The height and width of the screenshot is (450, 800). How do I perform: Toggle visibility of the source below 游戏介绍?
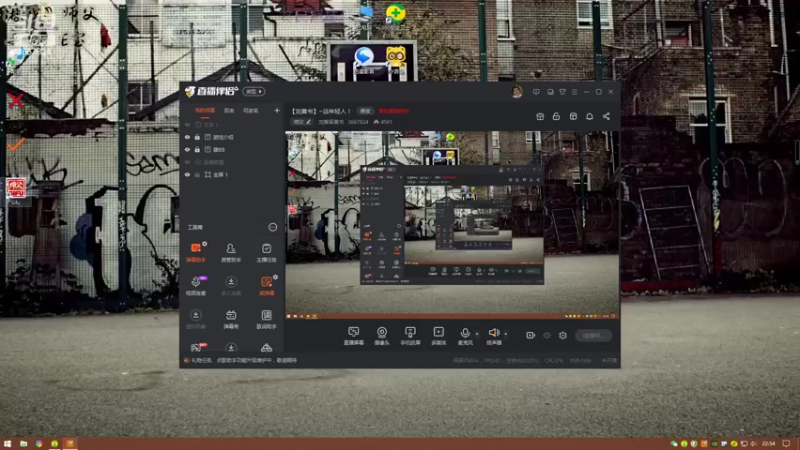point(187,149)
